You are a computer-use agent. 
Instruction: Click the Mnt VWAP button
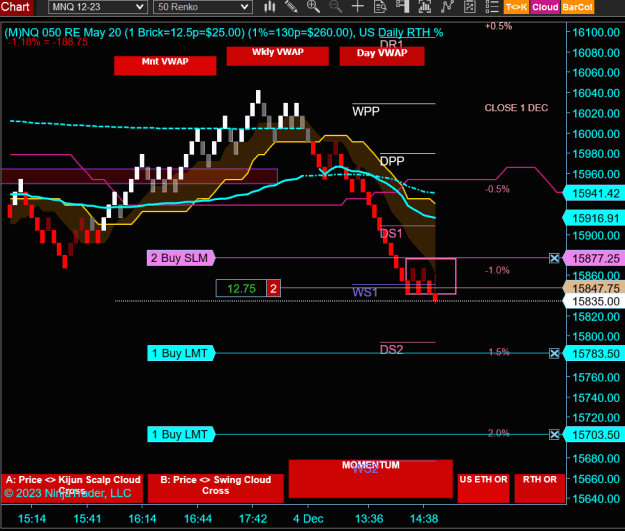(x=165, y=65)
